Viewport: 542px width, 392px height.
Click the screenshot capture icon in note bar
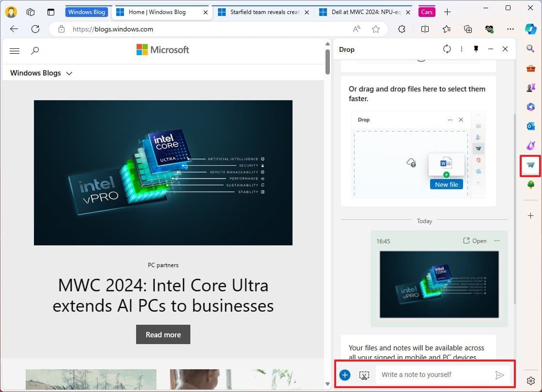(364, 375)
